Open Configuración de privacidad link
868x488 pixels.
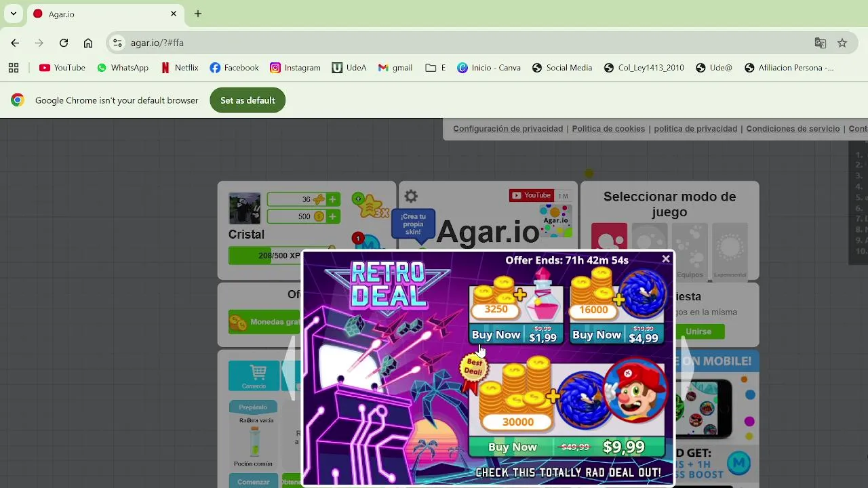point(508,129)
